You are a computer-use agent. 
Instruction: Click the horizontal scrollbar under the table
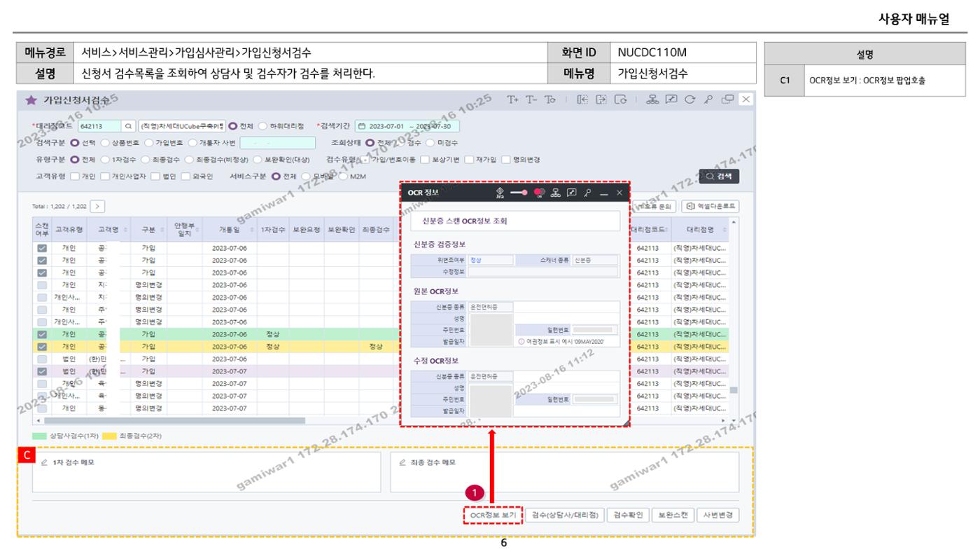pyautogui.click(x=175, y=420)
